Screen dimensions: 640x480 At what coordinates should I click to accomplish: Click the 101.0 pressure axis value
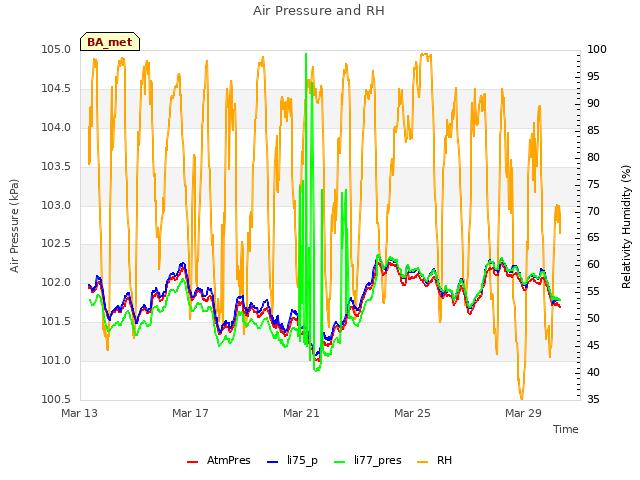coord(56,360)
